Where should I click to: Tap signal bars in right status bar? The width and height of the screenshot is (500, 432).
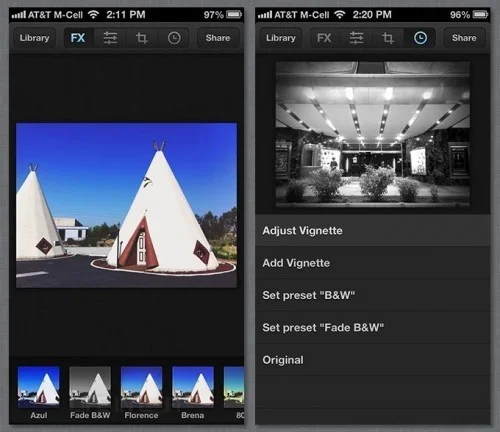[265, 15]
